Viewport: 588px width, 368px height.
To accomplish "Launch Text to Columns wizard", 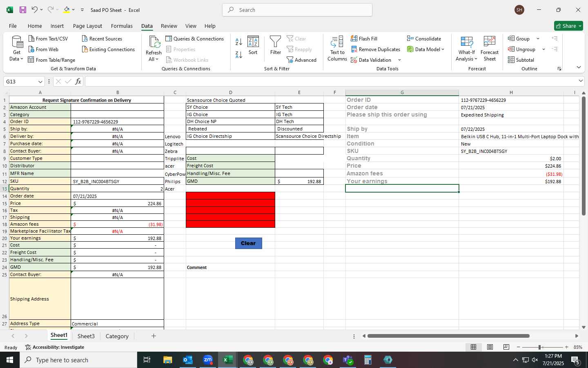I will tap(337, 48).
